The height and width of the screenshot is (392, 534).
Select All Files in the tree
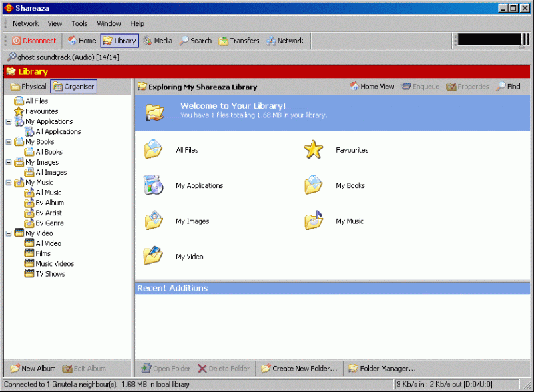pos(31,101)
